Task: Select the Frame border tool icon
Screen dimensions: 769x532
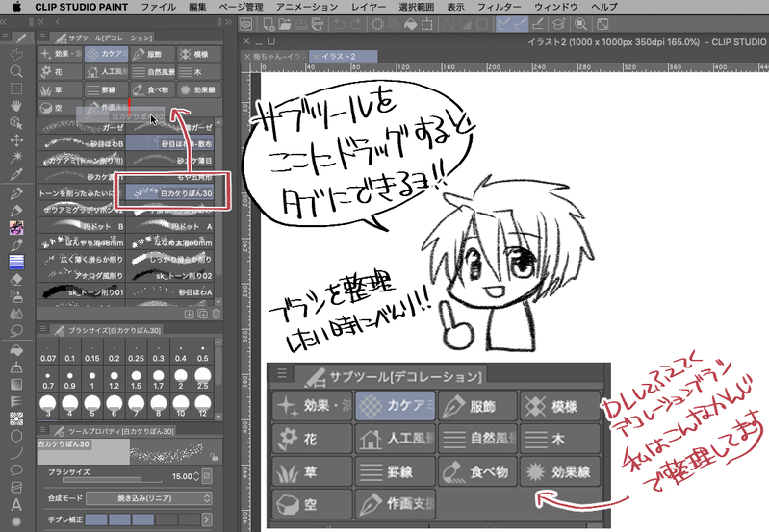Action: [x=16, y=488]
